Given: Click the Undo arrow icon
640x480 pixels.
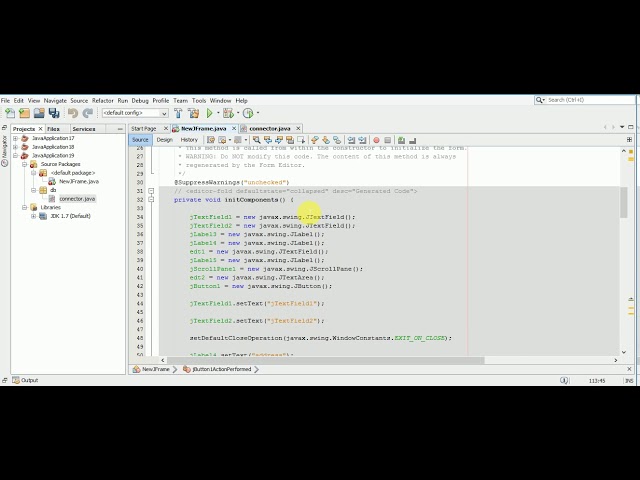Looking at the screenshot, I should tap(73, 113).
